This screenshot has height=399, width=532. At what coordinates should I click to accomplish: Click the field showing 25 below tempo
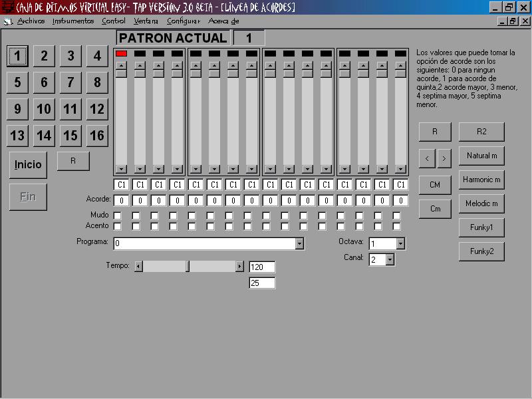point(262,283)
